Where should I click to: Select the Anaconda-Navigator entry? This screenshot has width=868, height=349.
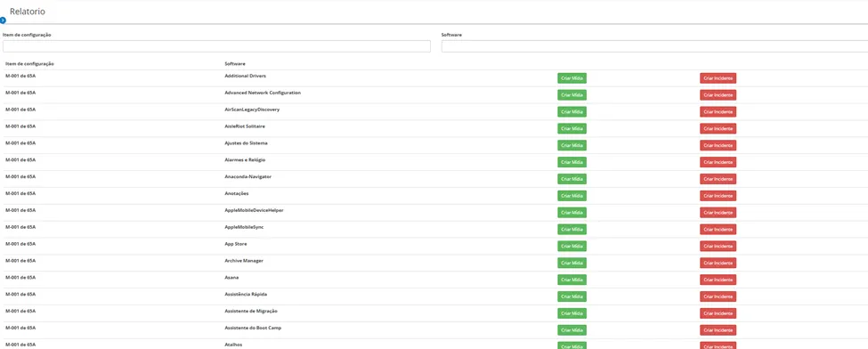pos(247,176)
